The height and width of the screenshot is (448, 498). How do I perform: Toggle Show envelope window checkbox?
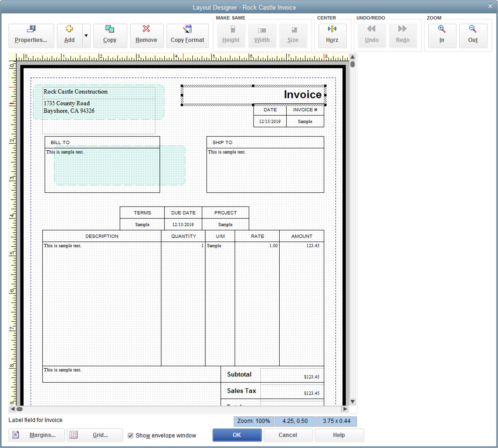tap(130, 435)
